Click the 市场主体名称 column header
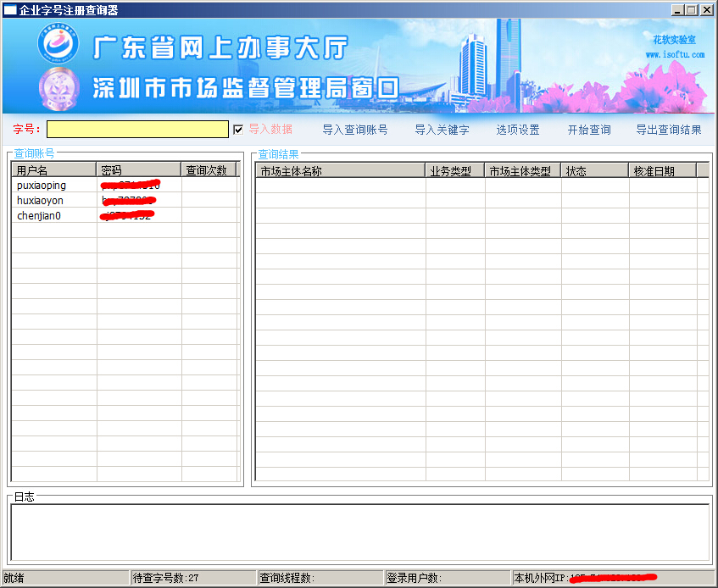This screenshot has width=718, height=588. pyautogui.click(x=340, y=171)
